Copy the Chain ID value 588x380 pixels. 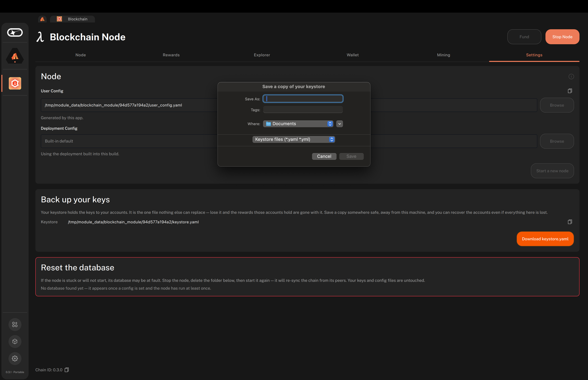click(67, 370)
